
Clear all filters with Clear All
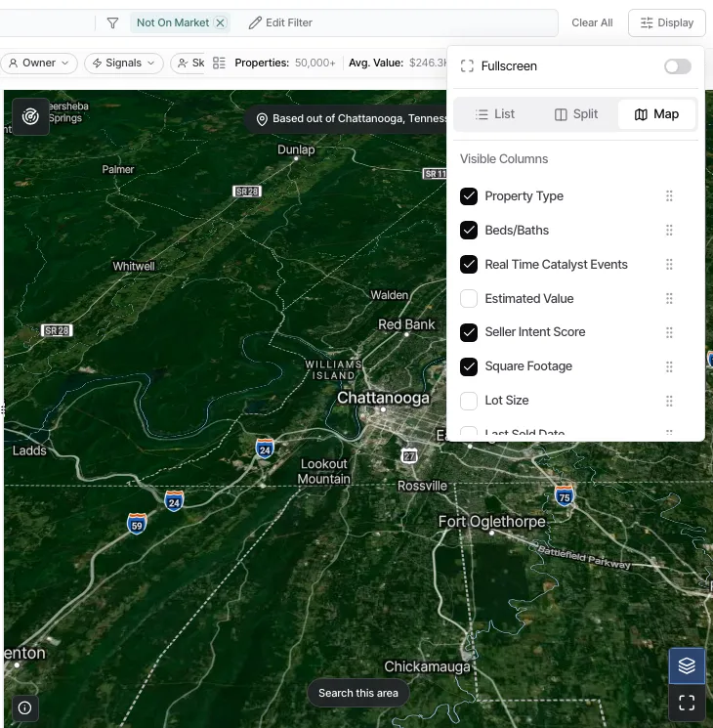click(x=592, y=22)
